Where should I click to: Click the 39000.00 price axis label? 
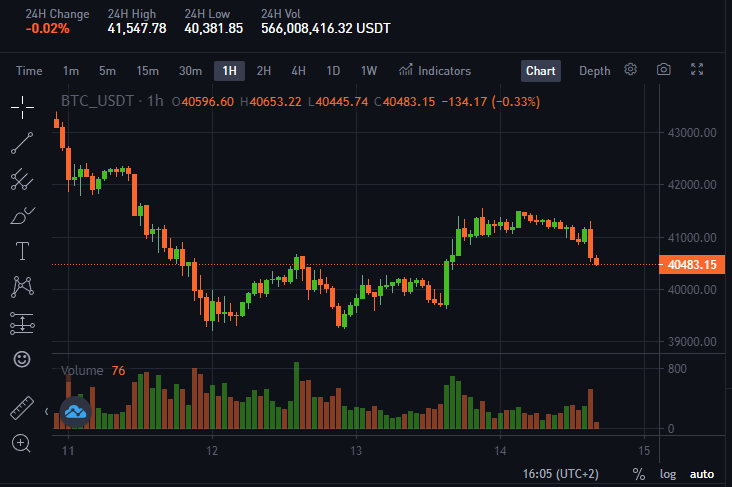coord(692,342)
